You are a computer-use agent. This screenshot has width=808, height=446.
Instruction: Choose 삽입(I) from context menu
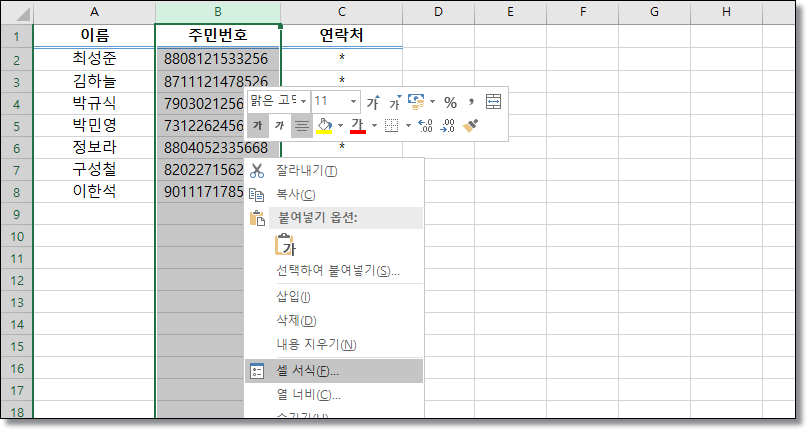pyautogui.click(x=334, y=296)
